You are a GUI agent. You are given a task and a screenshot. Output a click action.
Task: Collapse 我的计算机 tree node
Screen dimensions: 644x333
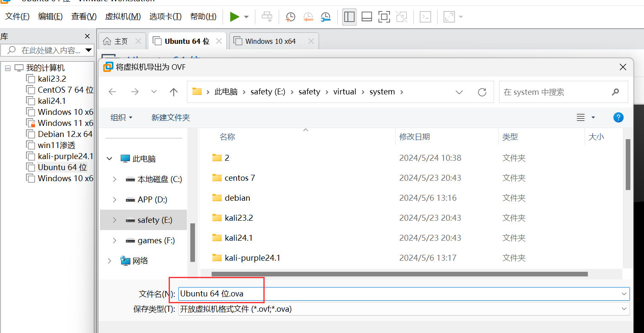pyautogui.click(x=8, y=68)
